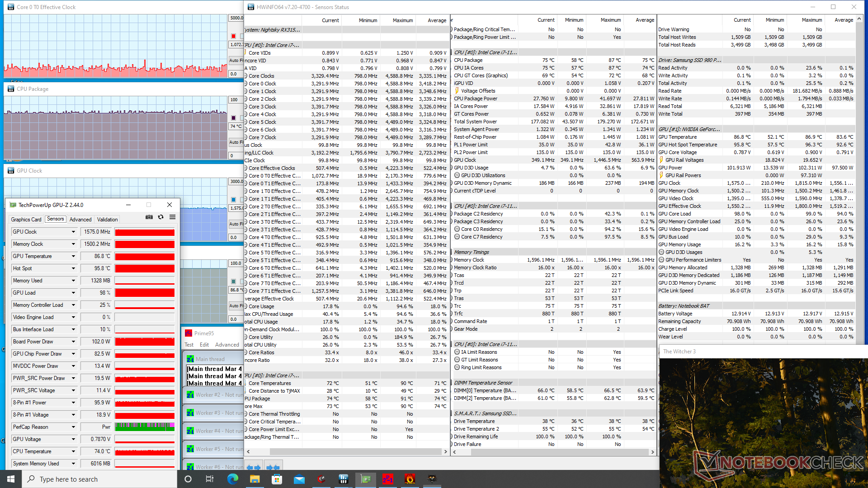Image resolution: width=868 pixels, height=488 pixels.
Task: Switch to The Witcher 3 in taskbar
Action: [x=432, y=479]
